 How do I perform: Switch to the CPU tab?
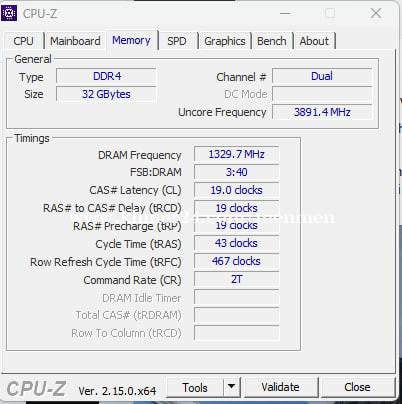click(23, 41)
